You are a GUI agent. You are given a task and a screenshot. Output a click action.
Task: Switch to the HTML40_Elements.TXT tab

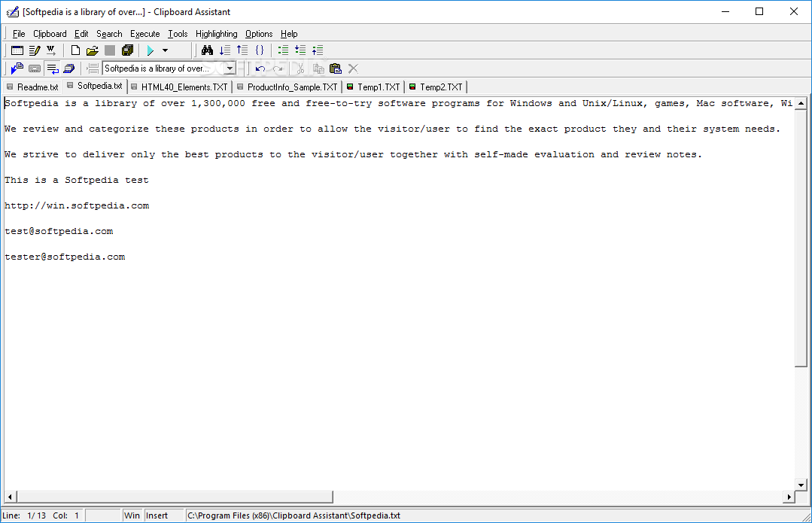(180, 87)
